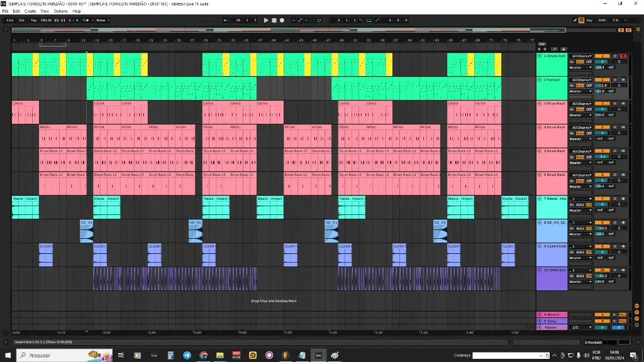Open the Edit menu
The height and width of the screenshot is (362, 644).
click(x=16, y=11)
